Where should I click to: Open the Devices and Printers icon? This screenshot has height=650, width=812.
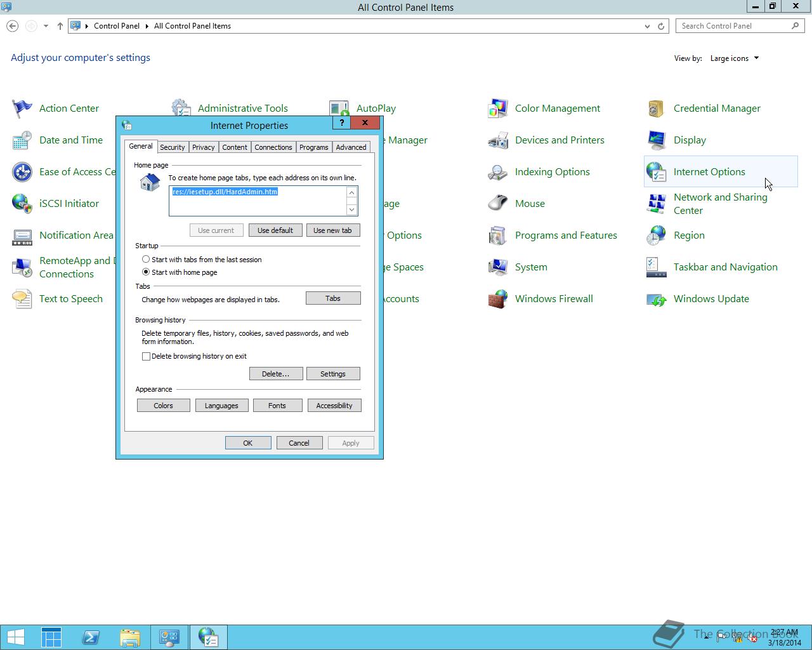point(498,140)
